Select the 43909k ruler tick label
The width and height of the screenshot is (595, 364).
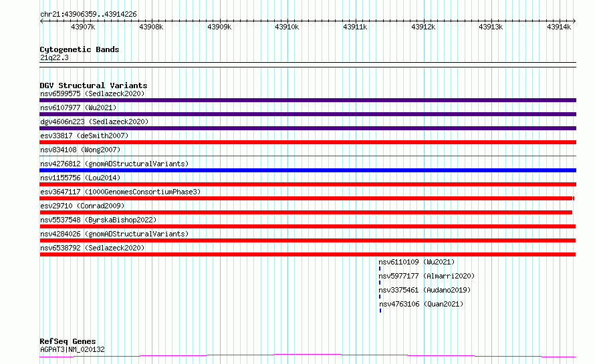(x=219, y=27)
